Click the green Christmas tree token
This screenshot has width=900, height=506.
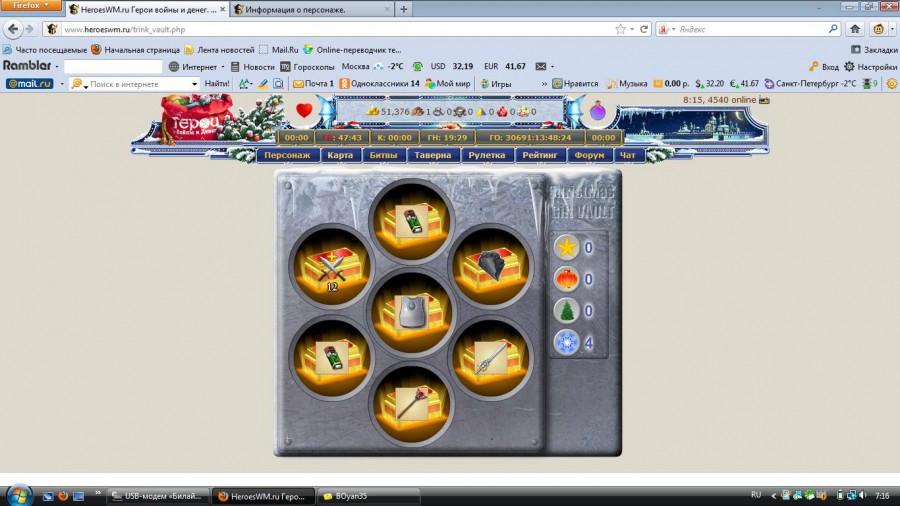566,311
